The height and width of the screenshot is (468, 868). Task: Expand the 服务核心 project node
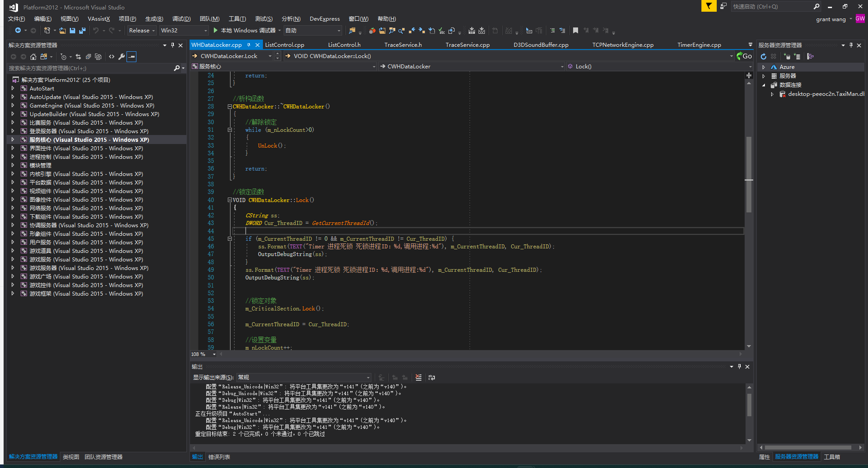tap(13, 140)
